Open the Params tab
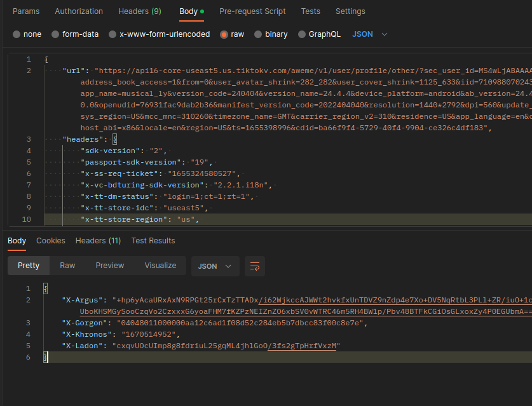 click(26, 11)
